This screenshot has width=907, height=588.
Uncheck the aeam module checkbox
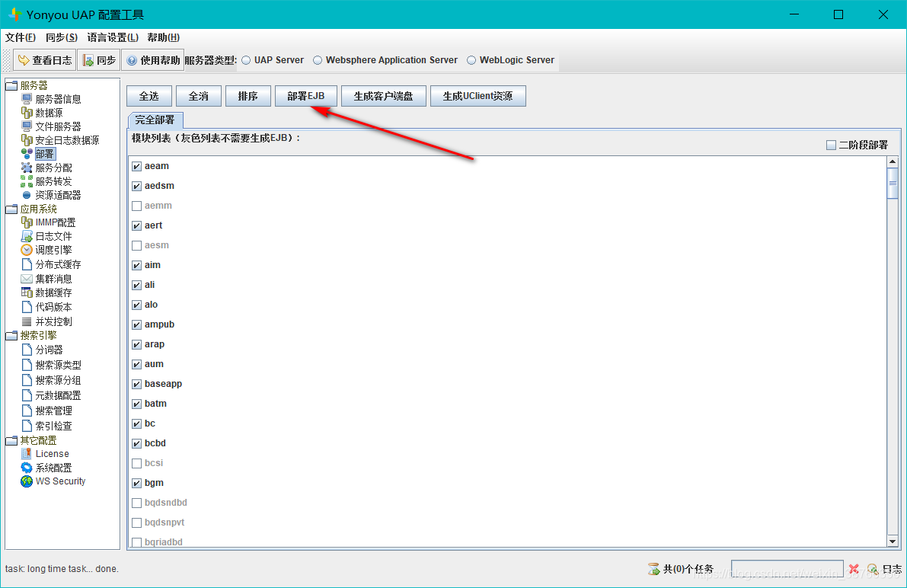(137, 166)
